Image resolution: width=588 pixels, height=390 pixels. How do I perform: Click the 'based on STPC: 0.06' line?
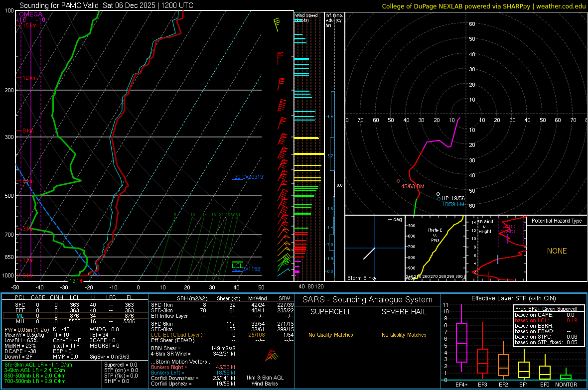[546, 337]
